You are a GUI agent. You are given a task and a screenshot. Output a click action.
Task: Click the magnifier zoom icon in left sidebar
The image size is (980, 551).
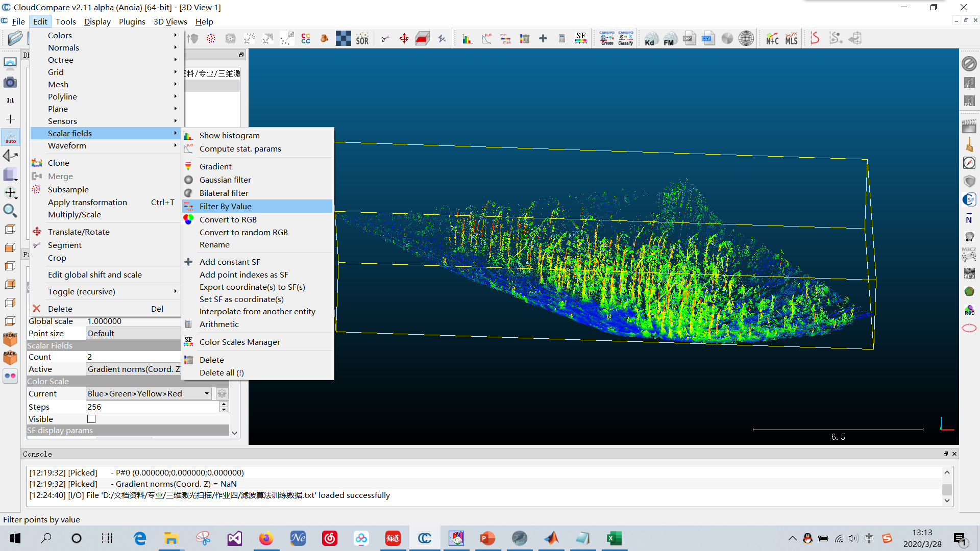[10, 211]
